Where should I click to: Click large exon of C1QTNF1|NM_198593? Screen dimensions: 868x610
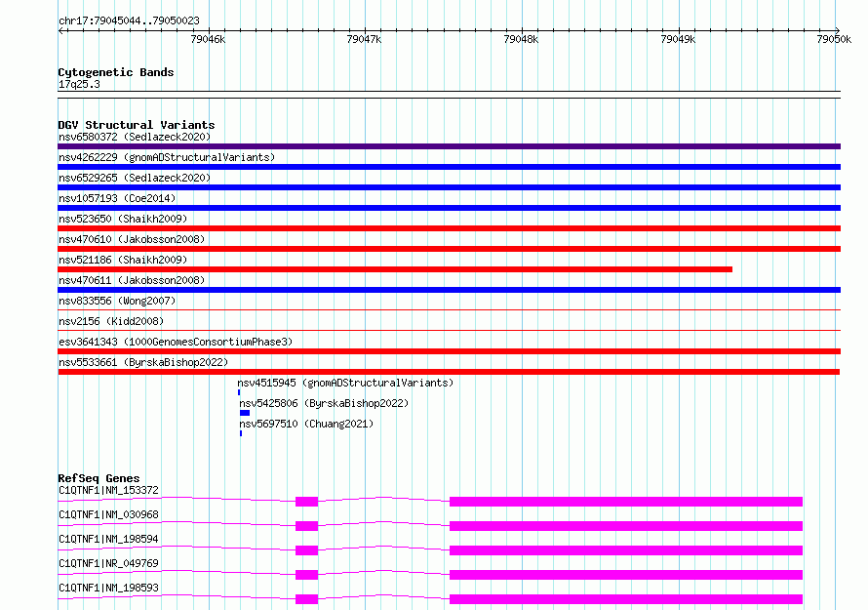[x=626, y=599]
